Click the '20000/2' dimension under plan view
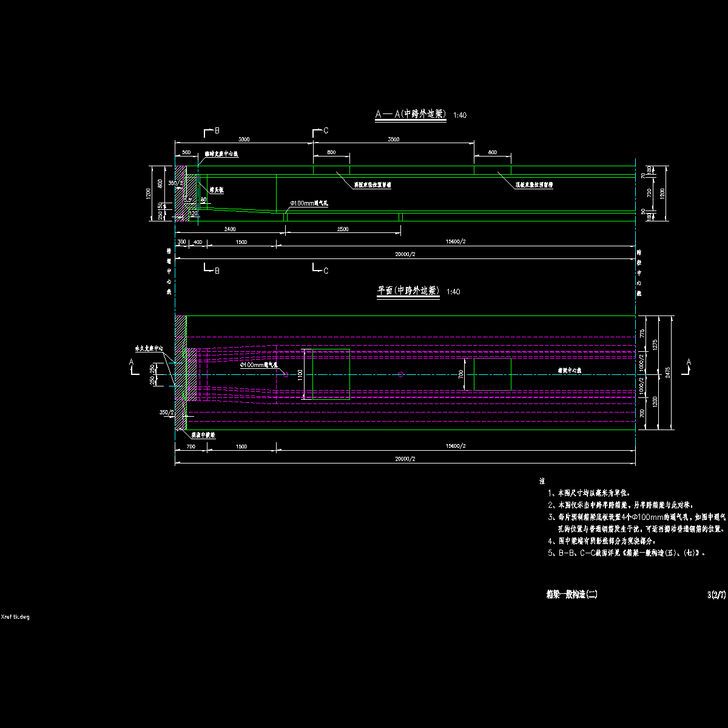 point(405,459)
